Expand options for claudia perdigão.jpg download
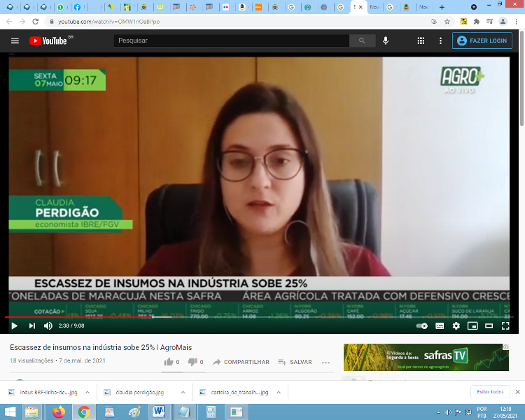525x420 pixels. [183, 392]
